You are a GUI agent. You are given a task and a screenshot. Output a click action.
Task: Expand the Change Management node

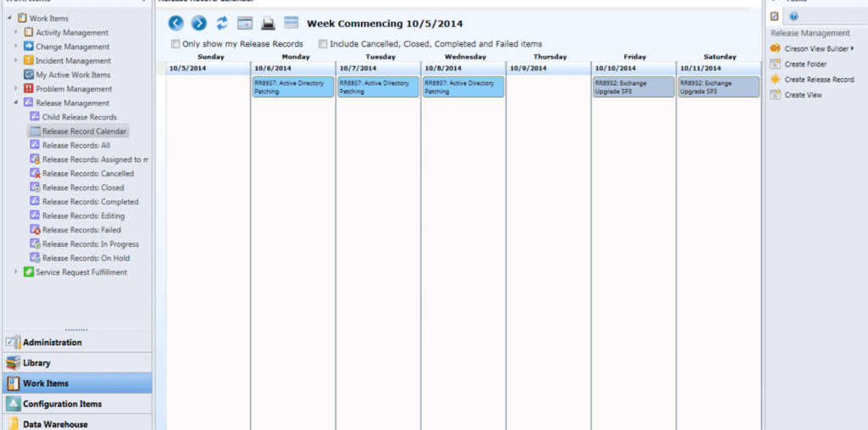point(16,47)
